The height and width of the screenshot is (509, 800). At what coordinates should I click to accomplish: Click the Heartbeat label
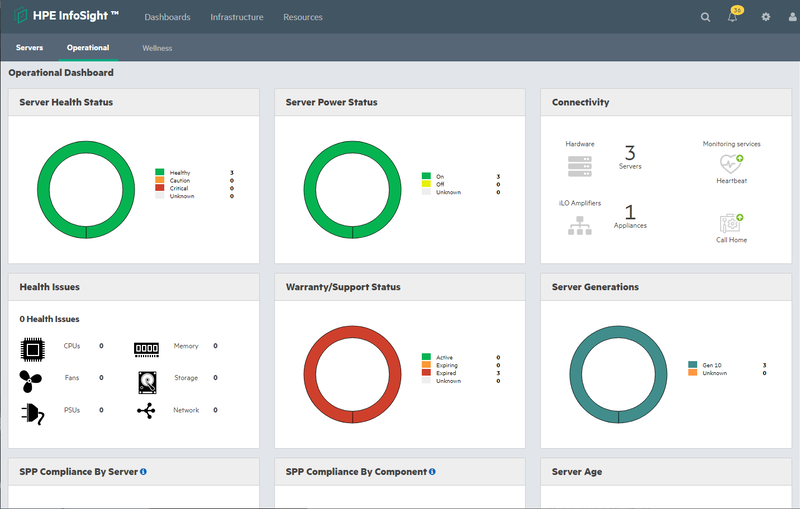click(x=731, y=181)
